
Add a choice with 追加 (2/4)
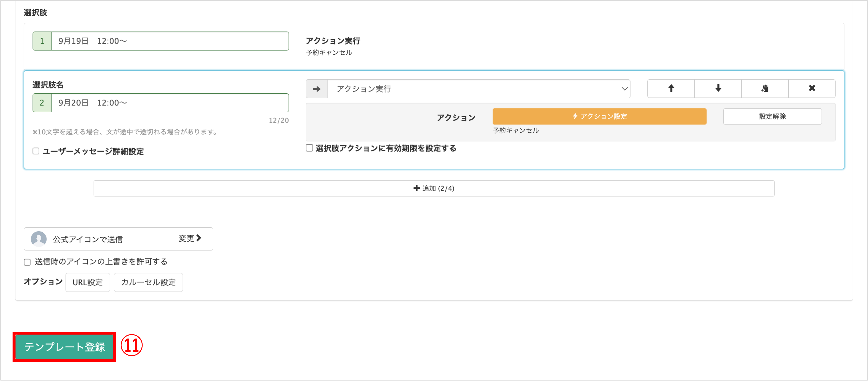[434, 188]
